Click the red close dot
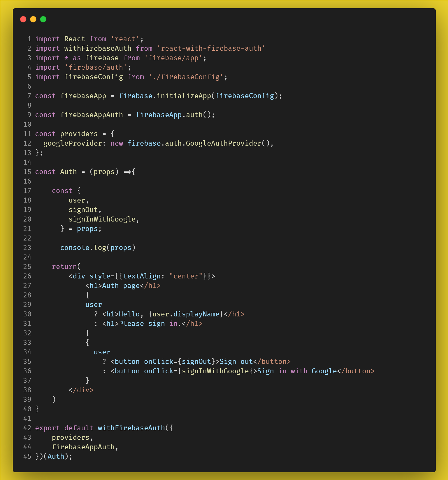 pos(23,19)
